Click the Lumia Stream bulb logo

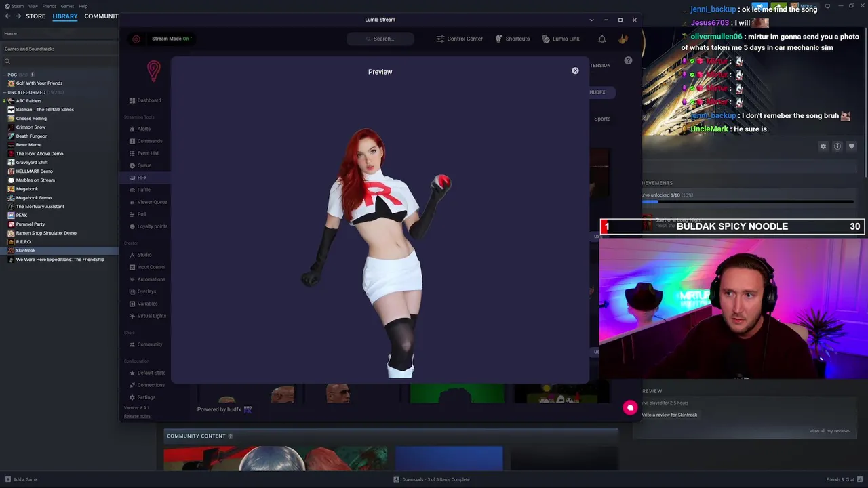coord(154,70)
